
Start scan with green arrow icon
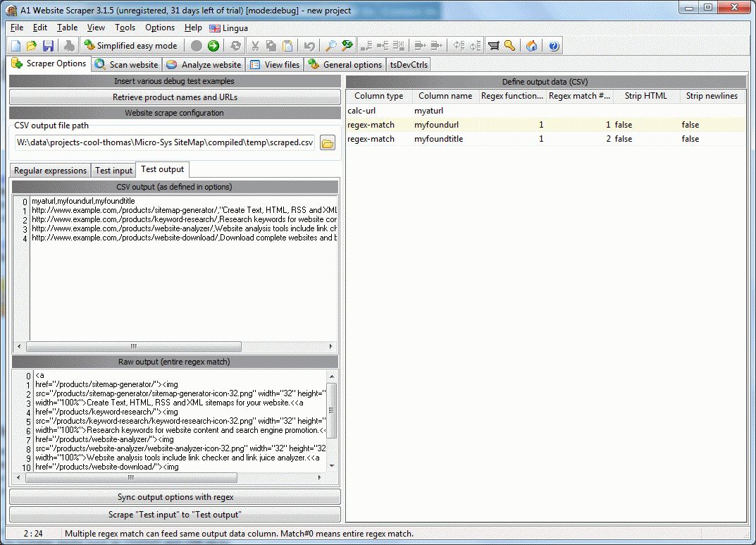pos(213,46)
